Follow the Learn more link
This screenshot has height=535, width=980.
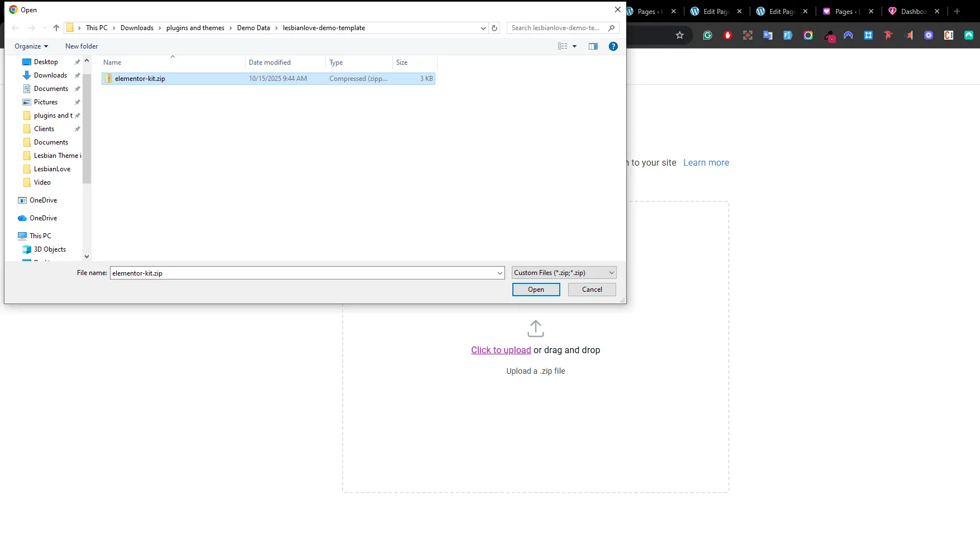(706, 163)
